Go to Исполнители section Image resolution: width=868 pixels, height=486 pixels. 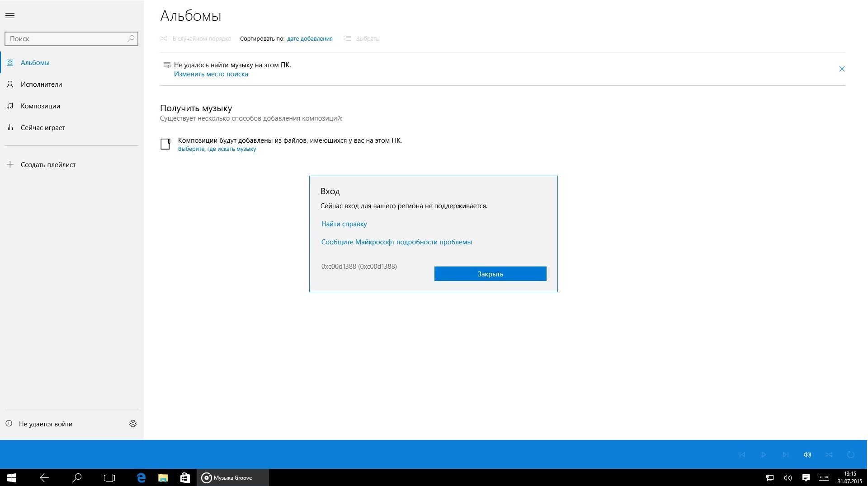(71, 84)
